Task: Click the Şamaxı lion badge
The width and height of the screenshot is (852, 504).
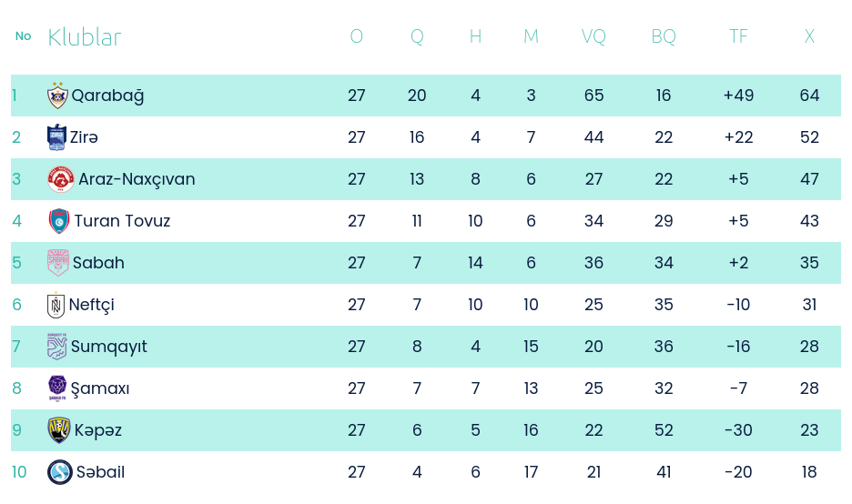Action: click(x=57, y=388)
